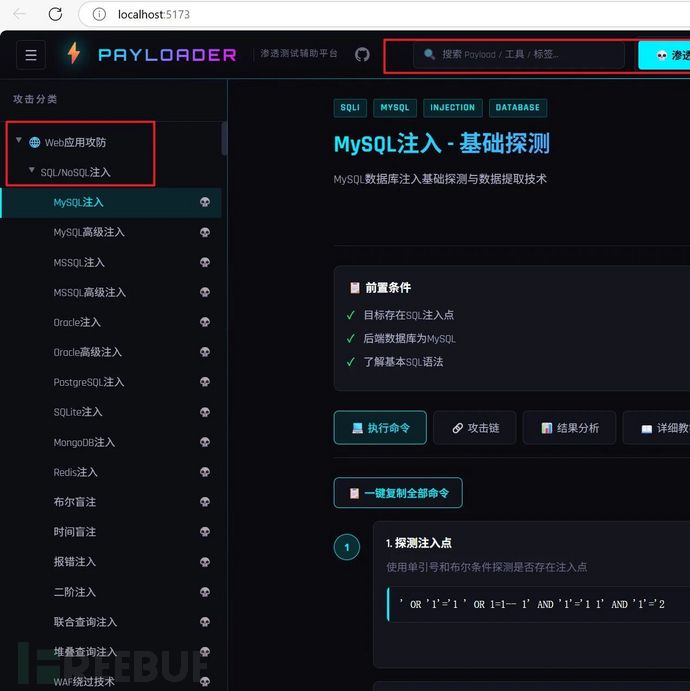Focus the Payload search input field
This screenshot has height=691, width=690.
tap(519, 55)
